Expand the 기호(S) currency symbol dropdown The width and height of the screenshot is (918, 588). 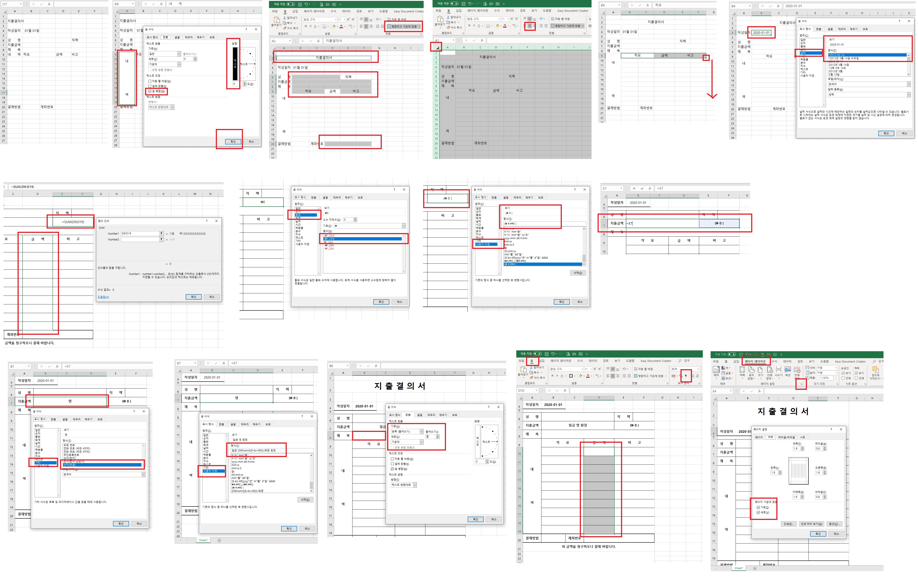click(403, 226)
